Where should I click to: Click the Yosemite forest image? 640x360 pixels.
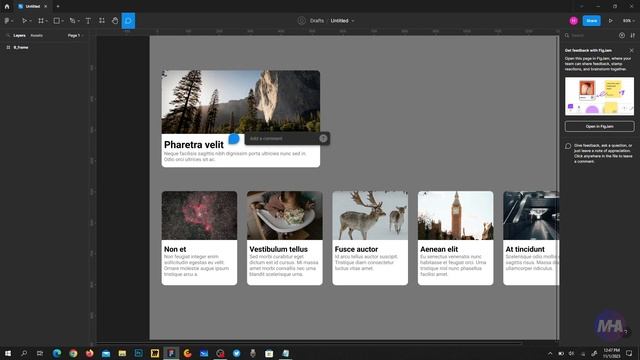click(241, 102)
